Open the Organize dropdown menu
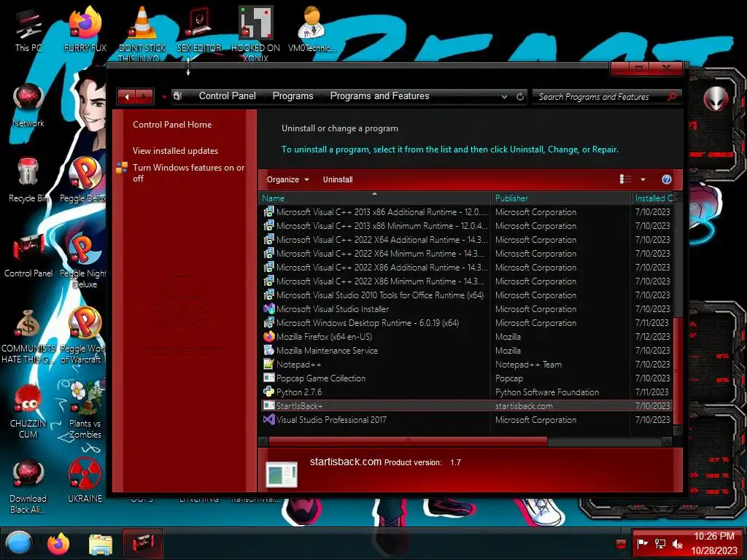This screenshot has width=747, height=560. (x=287, y=179)
